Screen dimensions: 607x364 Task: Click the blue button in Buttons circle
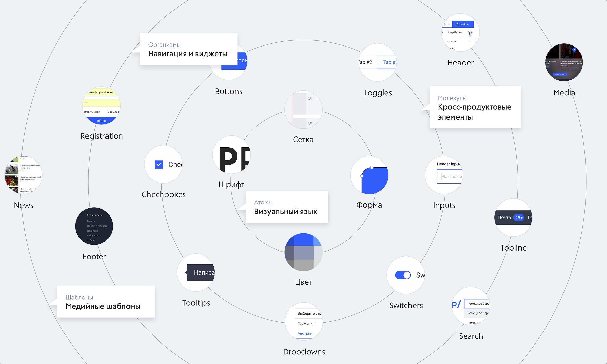click(x=234, y=61)
